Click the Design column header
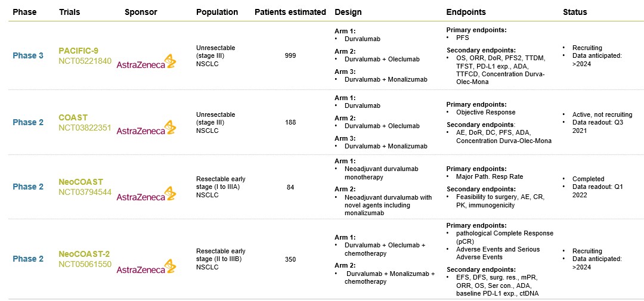 (348, 12)
